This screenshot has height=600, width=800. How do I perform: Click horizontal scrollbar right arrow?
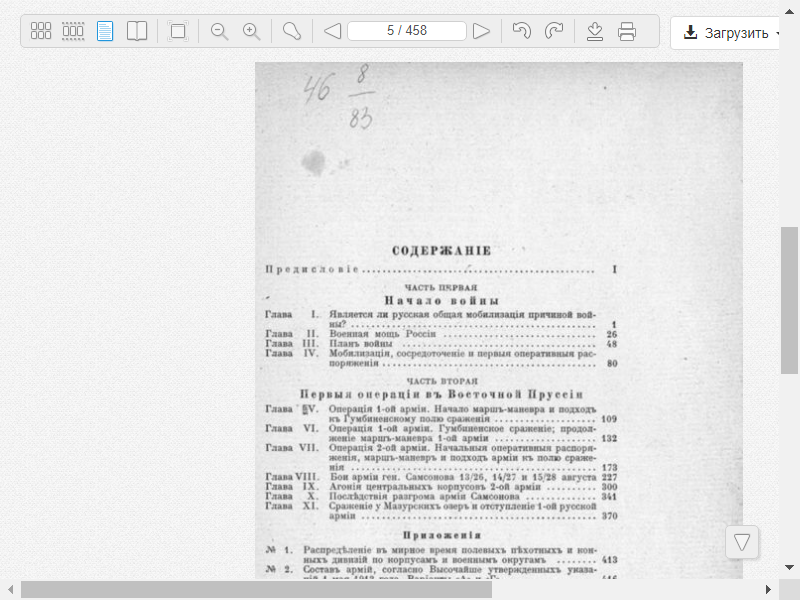768,589
